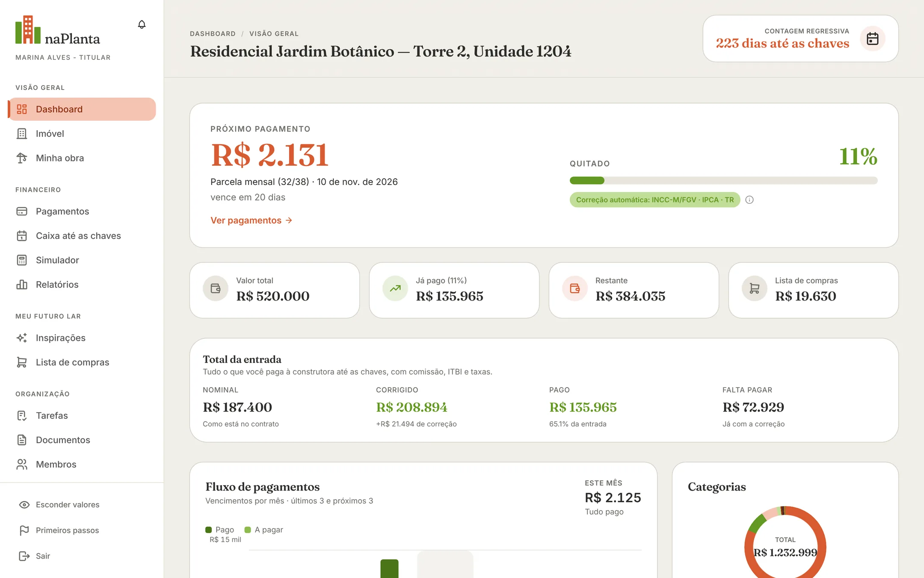Open Dashboard in the sidebar
Viewport: 924px width, 578px height.
82,109
